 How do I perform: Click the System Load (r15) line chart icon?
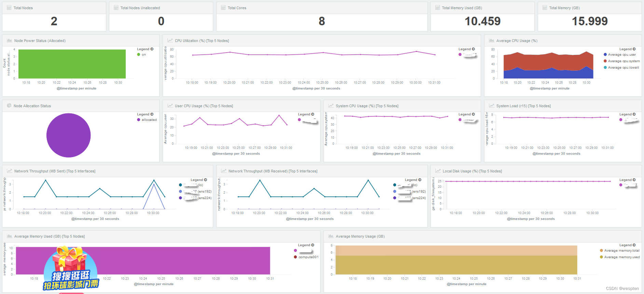(491, 106)
